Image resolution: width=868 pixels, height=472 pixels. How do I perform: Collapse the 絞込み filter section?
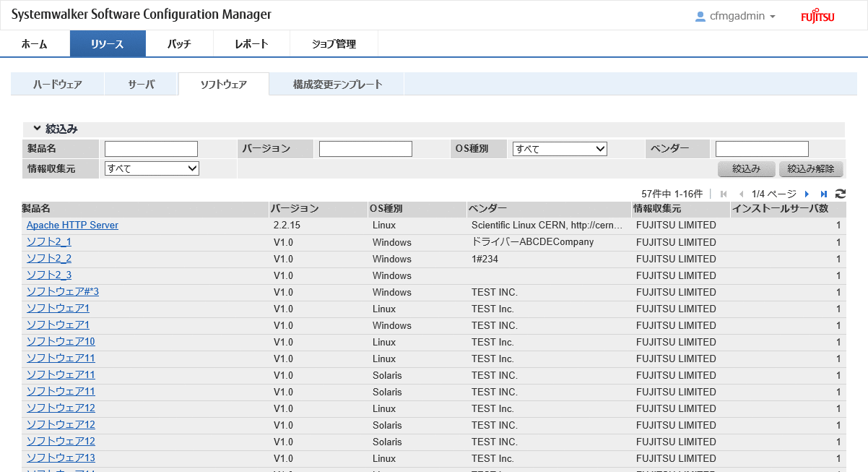(37, 129)
